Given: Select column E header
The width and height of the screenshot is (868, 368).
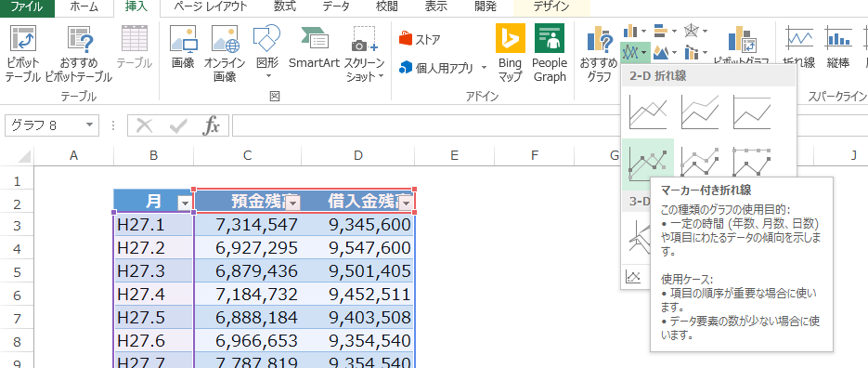Looking at the screenshot, I should pos(455,156).
